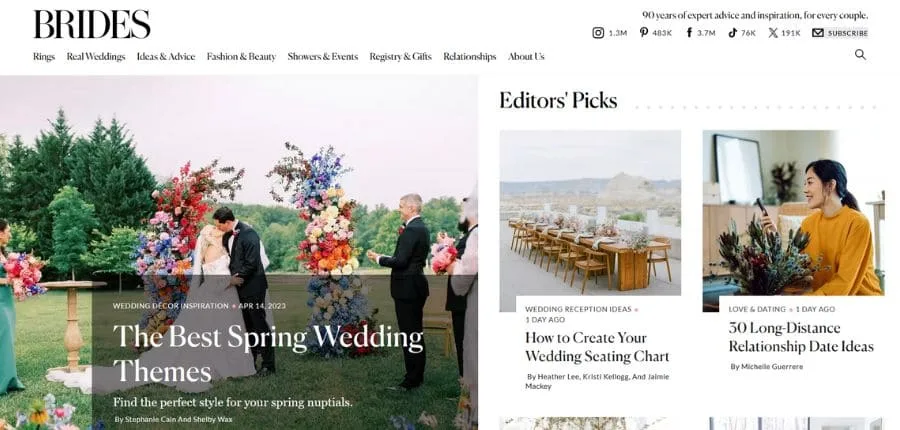Expand the Showers & Events menu
Image resolution: width=900 pixels, height=430 pixels.
coord(323,56)
